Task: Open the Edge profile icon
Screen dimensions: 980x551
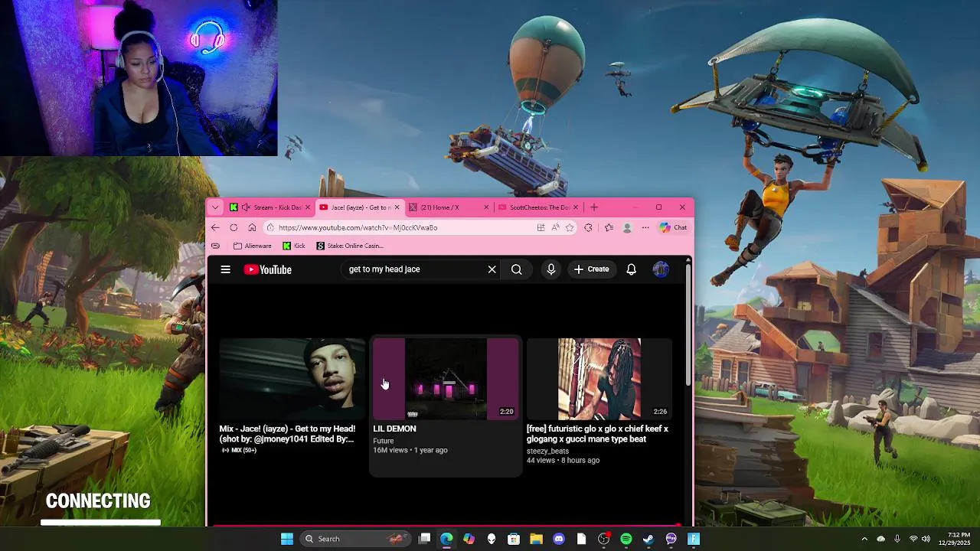Action: pyautogui.click(x=627, y=227)
